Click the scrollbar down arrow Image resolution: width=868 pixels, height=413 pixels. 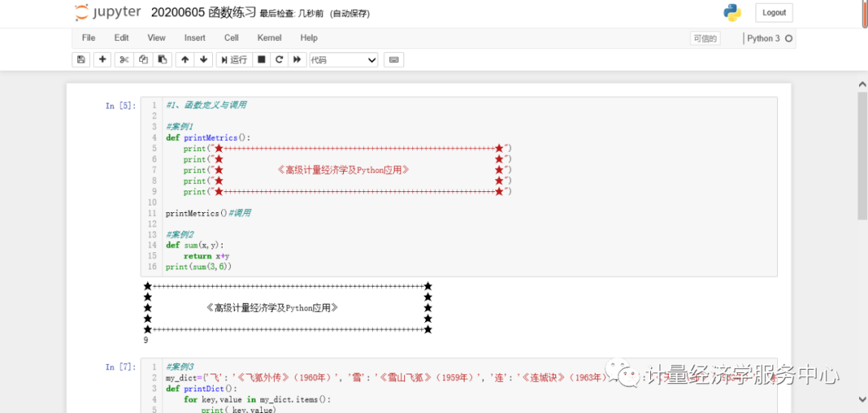point(862,398)
